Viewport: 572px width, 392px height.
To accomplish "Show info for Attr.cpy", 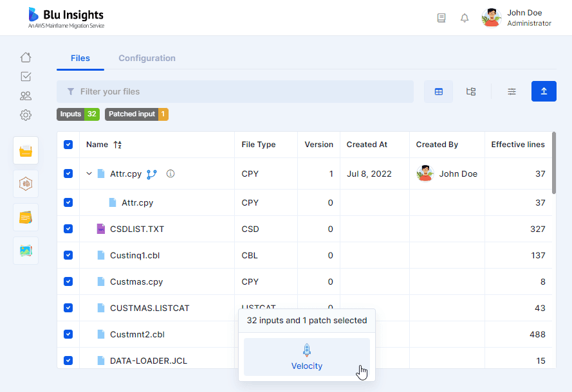I will tap(171, 174).
